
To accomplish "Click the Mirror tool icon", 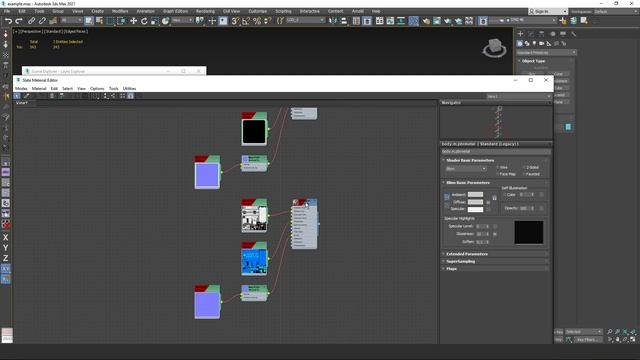I will (x=333, y=21).
